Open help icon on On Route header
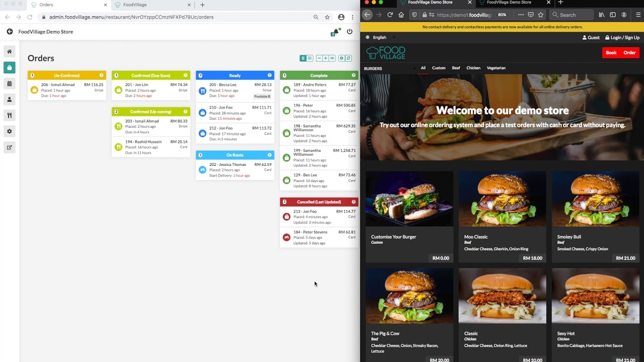644x362 pixels. (x=269, y=155)
